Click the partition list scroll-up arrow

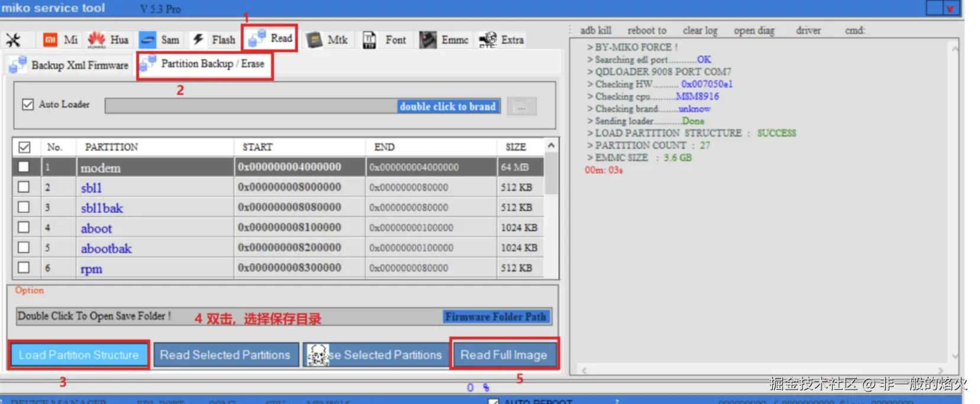[x=551, y=146]
